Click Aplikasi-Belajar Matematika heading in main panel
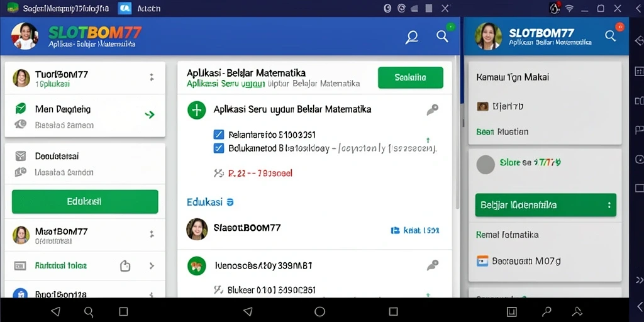Image resolution: width=644 pixels, height=322 pixels. [246, 73]
